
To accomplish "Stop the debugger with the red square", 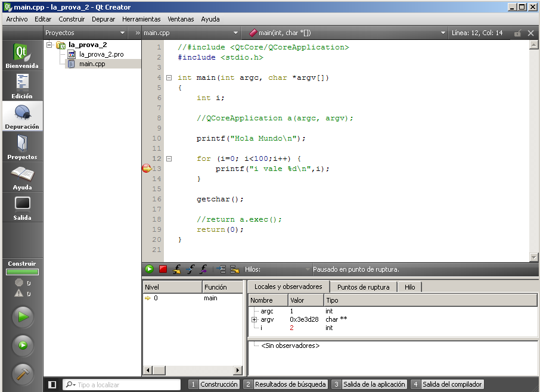I will [163, 269].
